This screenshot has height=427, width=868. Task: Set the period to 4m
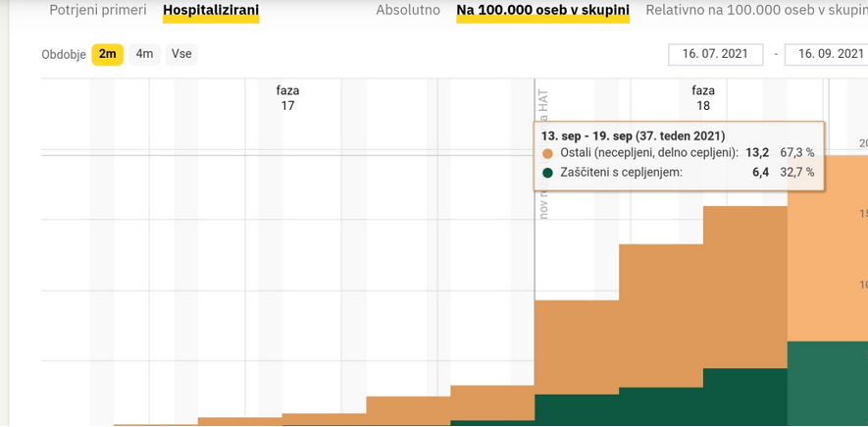point(144,54)
